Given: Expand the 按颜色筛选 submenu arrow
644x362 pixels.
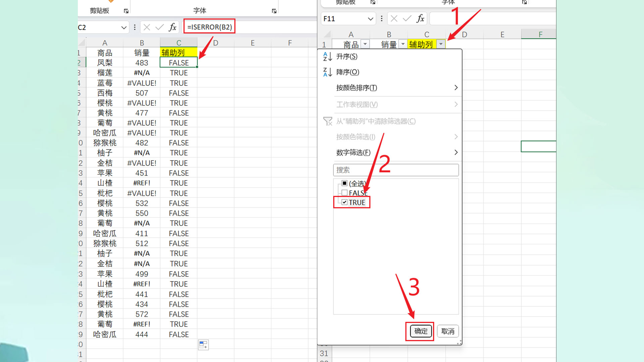Looking at the screenshot, I should tap(456, 136).
